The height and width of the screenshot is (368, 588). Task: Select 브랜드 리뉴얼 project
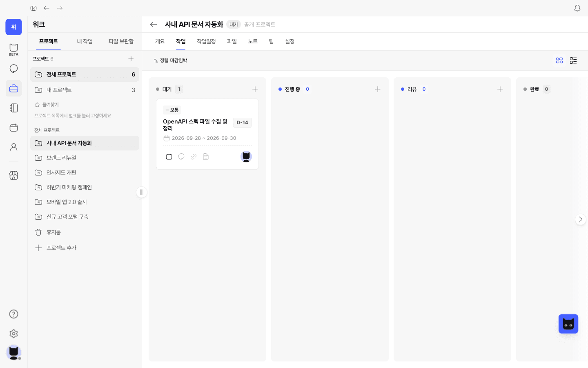click(85, 158)
